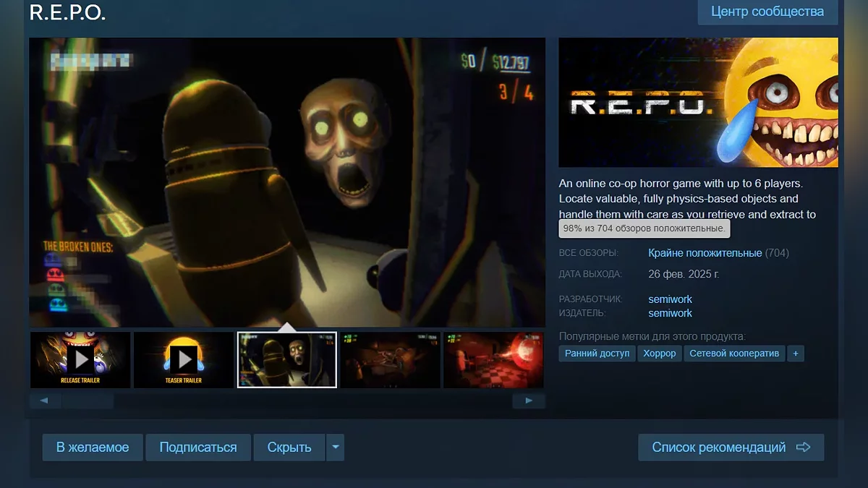Image resolution: width=868 pixels, height=488 pixels.
Task: Hide the game with Скрыть button
Action: point(289,448)
